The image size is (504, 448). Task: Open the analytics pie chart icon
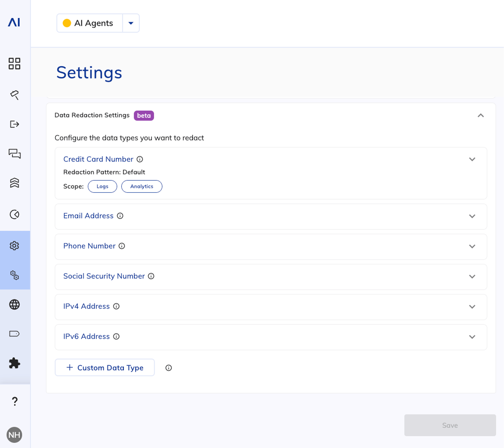point(15,215)
